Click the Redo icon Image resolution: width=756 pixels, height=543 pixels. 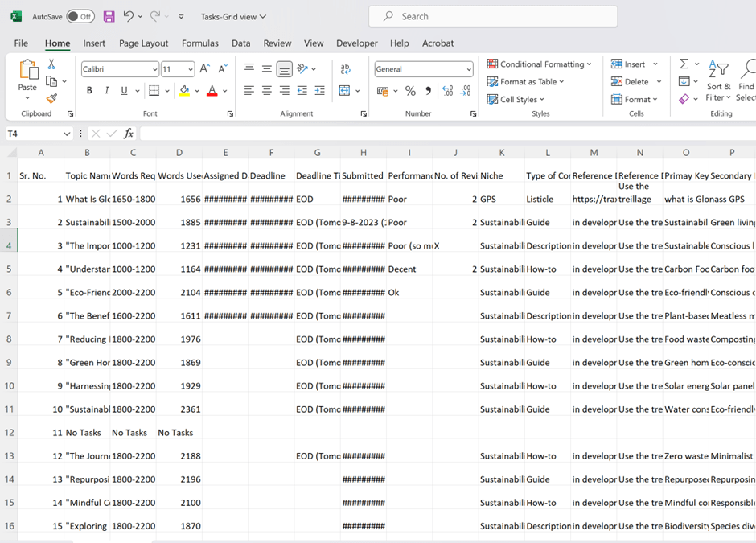point(154,16)
